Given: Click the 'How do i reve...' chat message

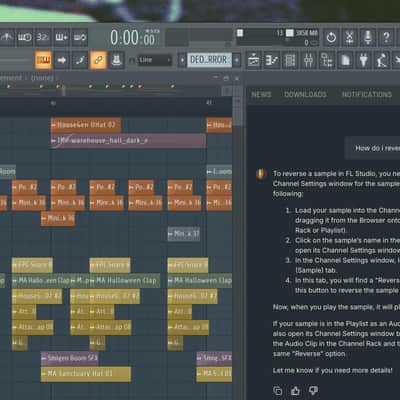Looking at the screenshot, I should [x=372, y=148].
